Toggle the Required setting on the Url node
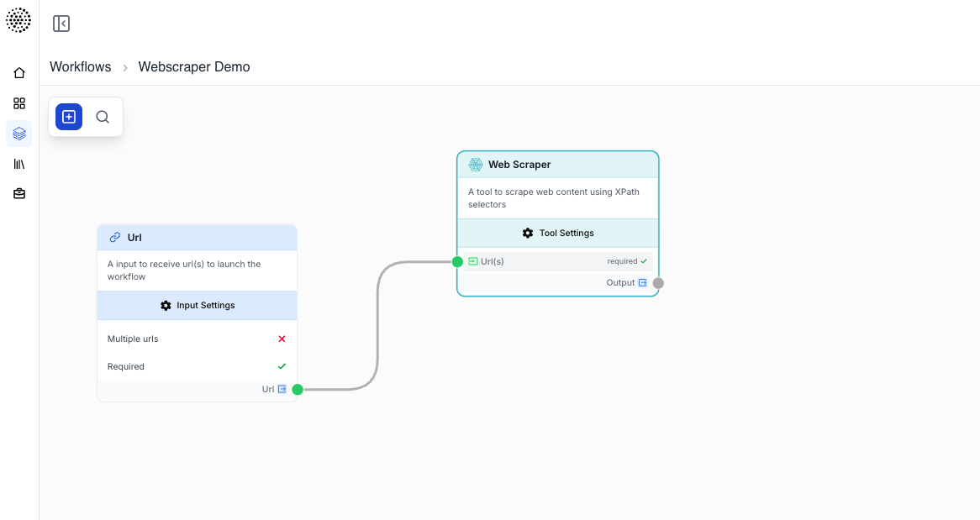 pos(282,366)
